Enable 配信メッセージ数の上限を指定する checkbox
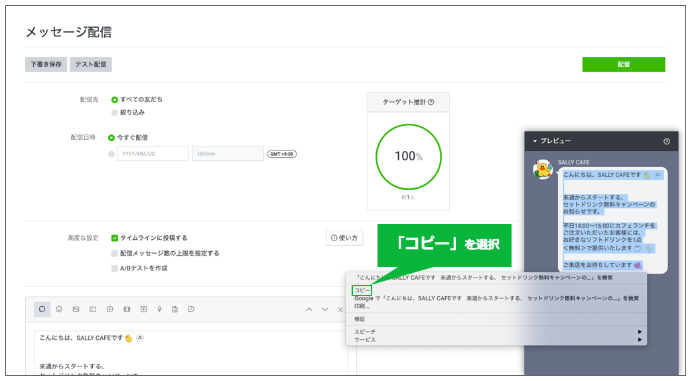 [114, 253]
